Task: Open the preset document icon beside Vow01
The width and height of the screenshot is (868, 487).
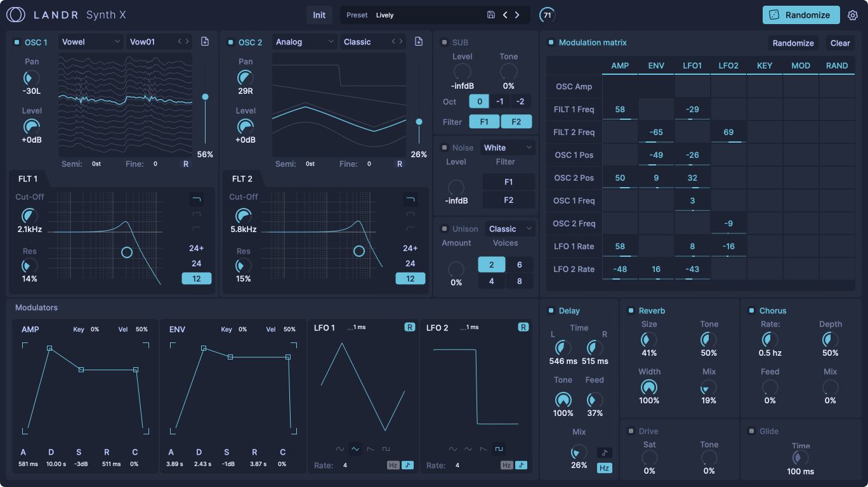Action: point(204,41)
